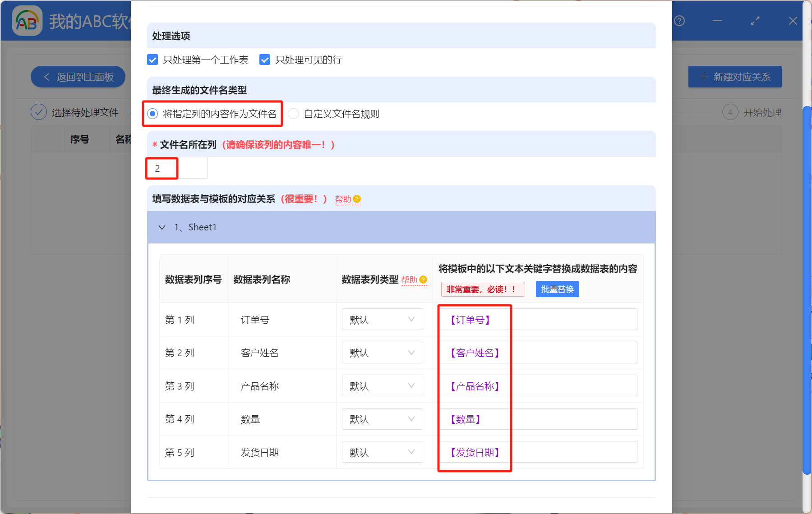Image resolution: width=812 pixels, height=514 pixels.
Task: Uncheck 只处理第一个工作表
Action: (152, 60)
